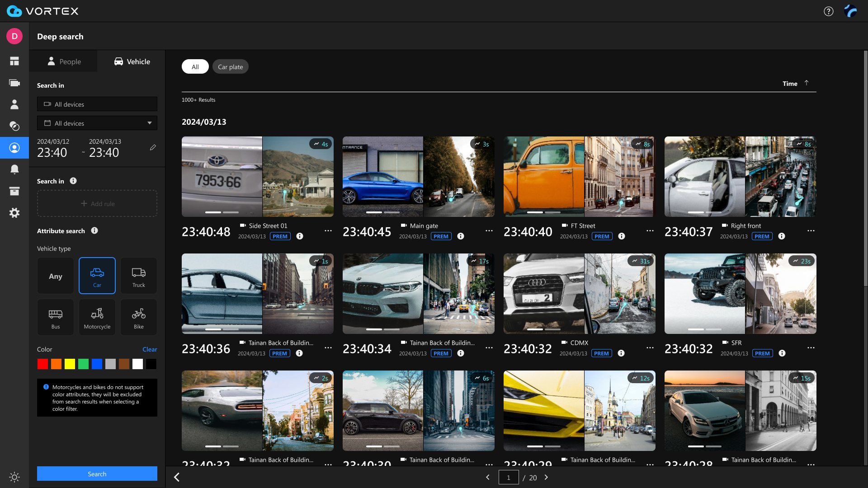Toggle the light theme sun icon
The width and height of the screenshot is (868, 488).
pos(14,477)
